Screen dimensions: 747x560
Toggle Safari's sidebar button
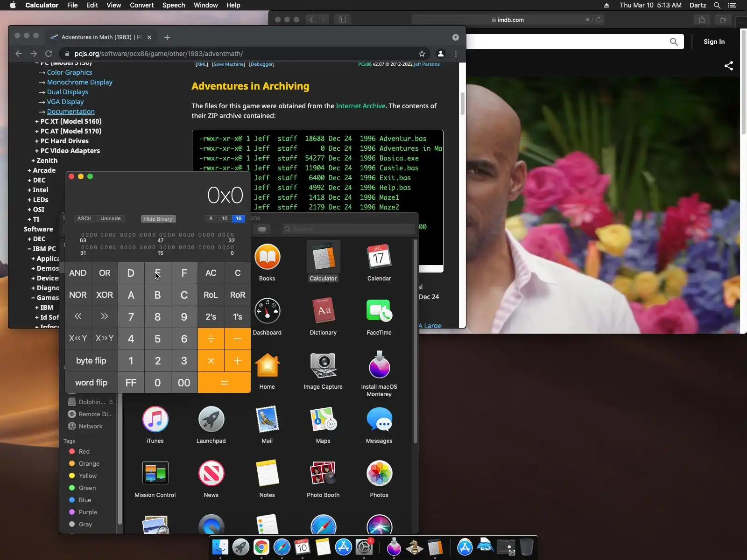[x=342, y=20]
